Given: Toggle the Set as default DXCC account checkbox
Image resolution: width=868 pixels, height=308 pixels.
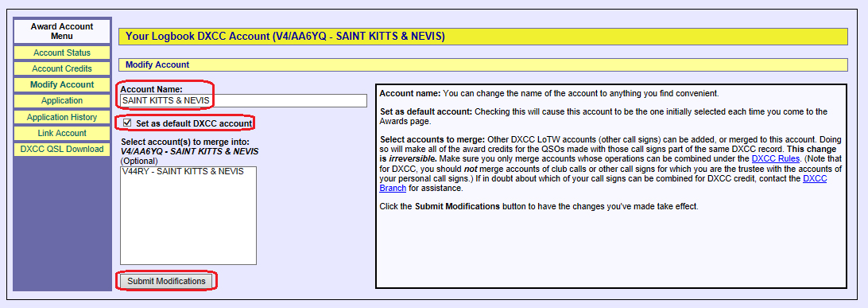Looking at the screenshot, I should click(127, 123).
